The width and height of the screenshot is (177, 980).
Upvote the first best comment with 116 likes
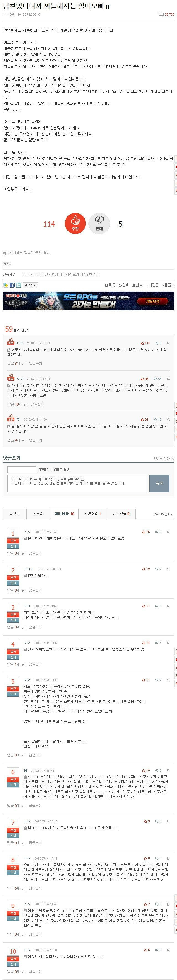[145, 343]
